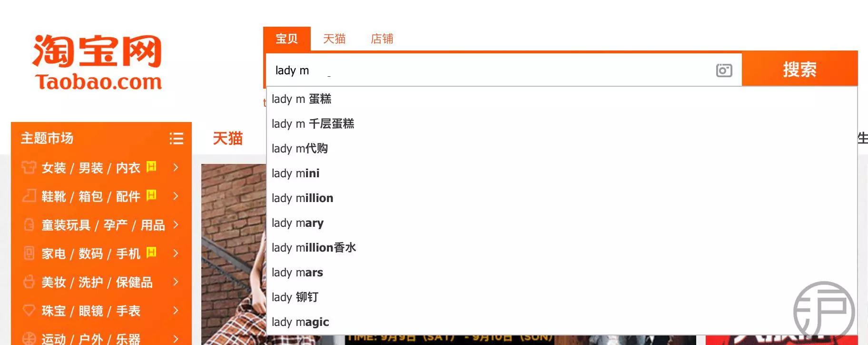This screenshot has width=868, height=345.
Task: Expand the 女装 / 男装 / 内衣 chevron
Action: (176, 167)
